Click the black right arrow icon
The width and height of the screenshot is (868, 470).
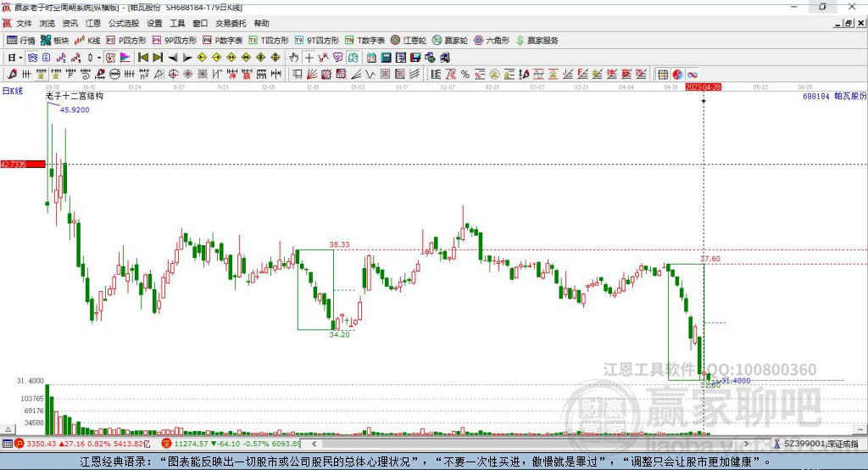187,58
